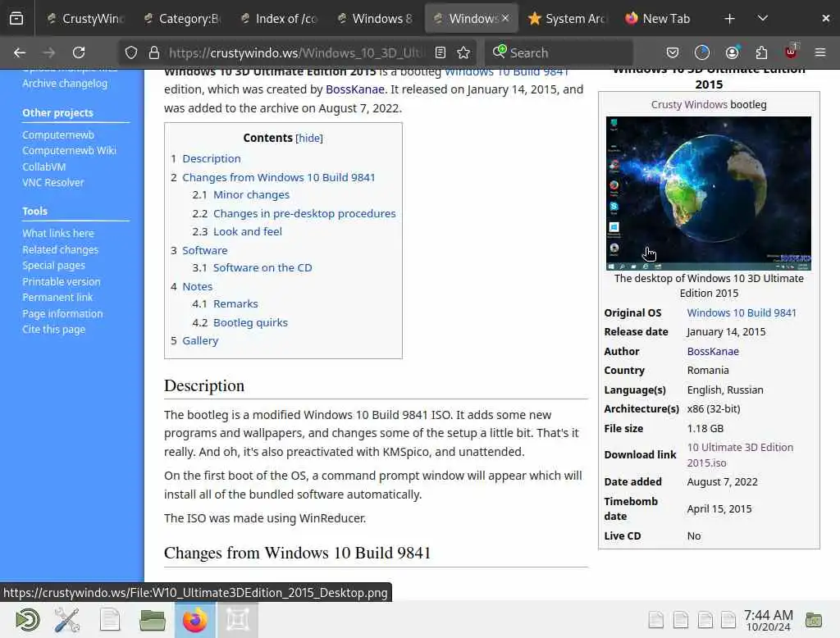Open Computernewb Wiki sidebar link
The height and width of the screenshot is (638, 840).
pos(69,151)
